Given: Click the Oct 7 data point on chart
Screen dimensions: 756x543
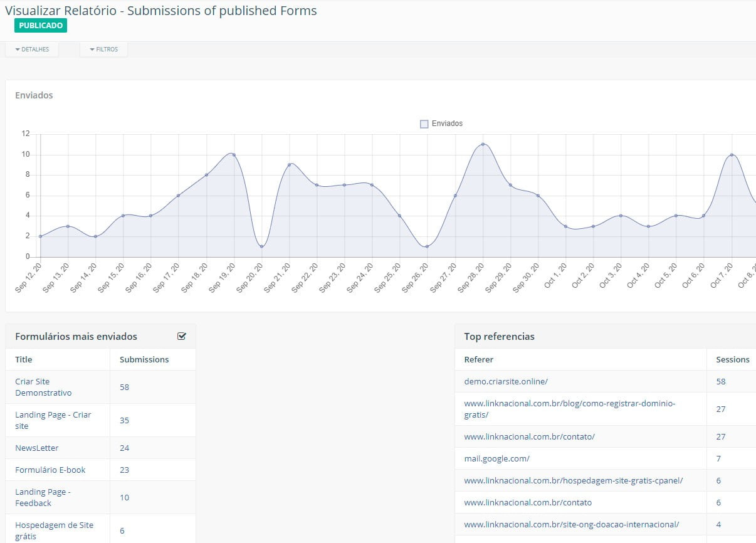Looking at the screenshot, I should [732, 154].
